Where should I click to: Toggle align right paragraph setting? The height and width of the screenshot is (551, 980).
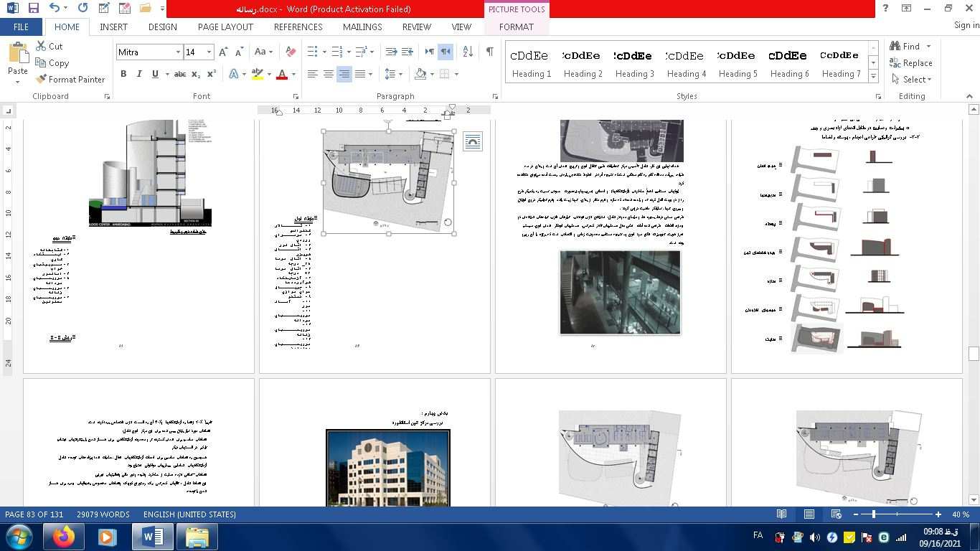(x=344, y=74)
